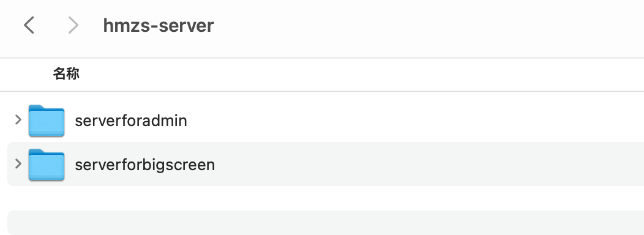Select the serverforbigscreen folder icon

(47, 165)
